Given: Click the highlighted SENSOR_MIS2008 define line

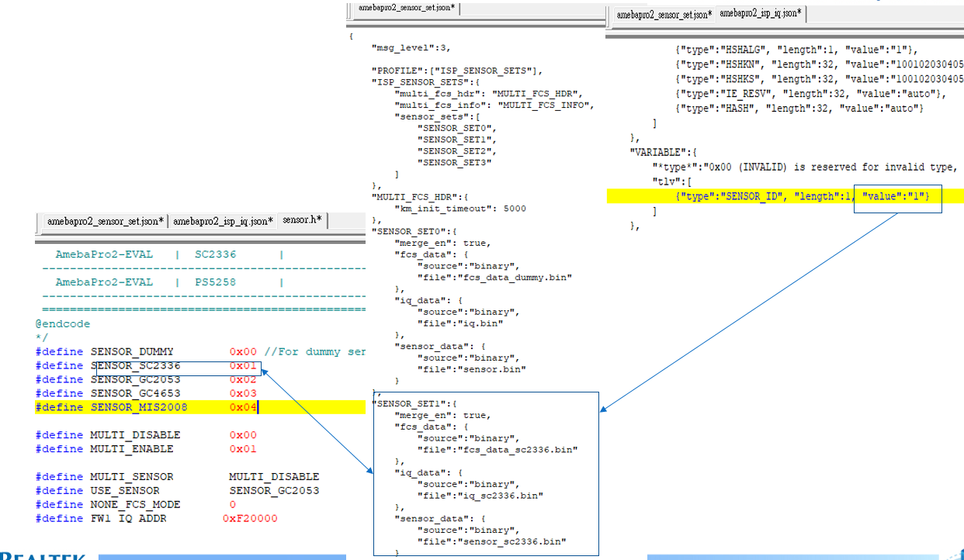Looking at the screenshot, I should point(140,407).
